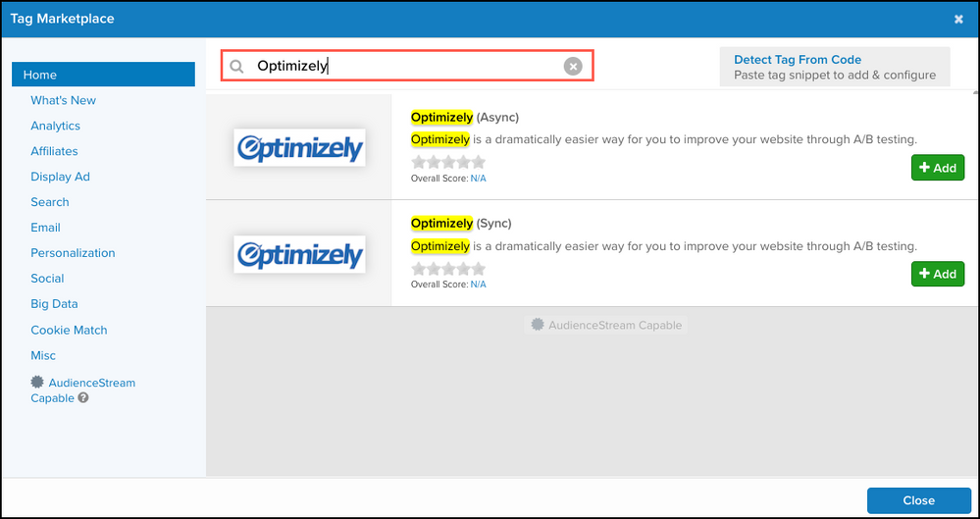Go to the Personalization category
The image size is (980, 519).
click(x=73, y=253)
